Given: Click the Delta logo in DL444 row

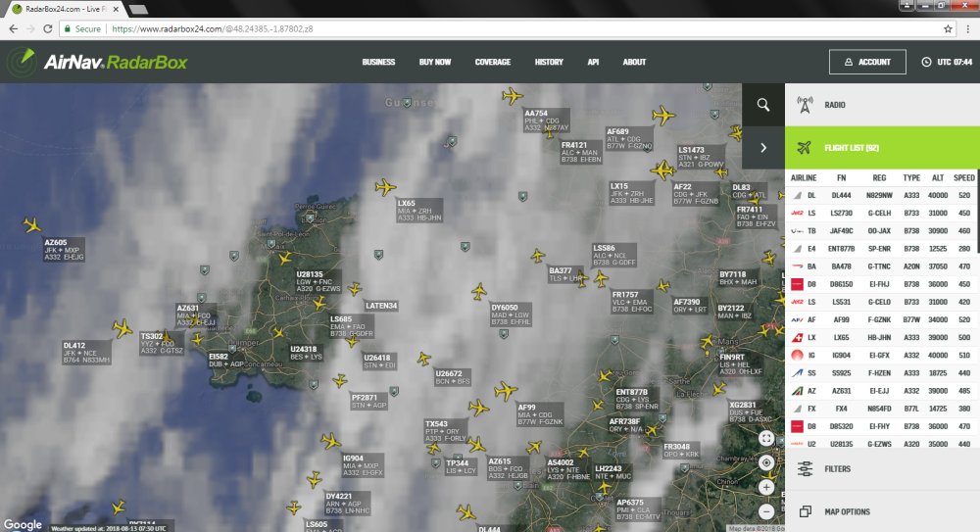Looking at the screenshot, I should 797,195.
